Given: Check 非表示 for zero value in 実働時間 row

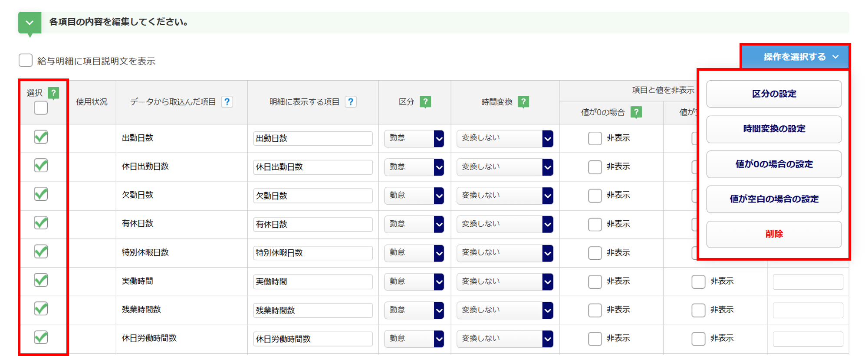Looking at the screenshot, I should point(595,281).
